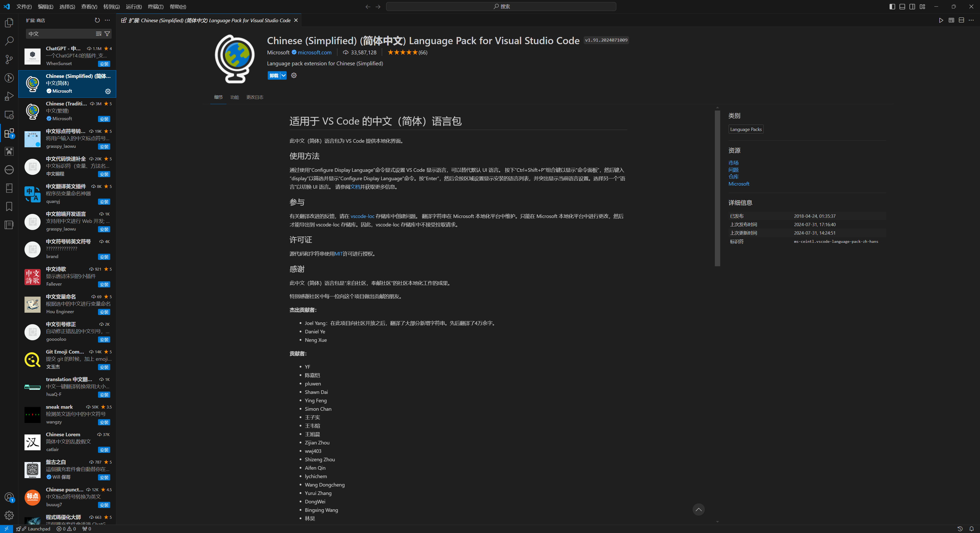Open the 市场 resource link
Image resolution: width=980 pixels, height=533 pixels.
click(x=733, y=163)
